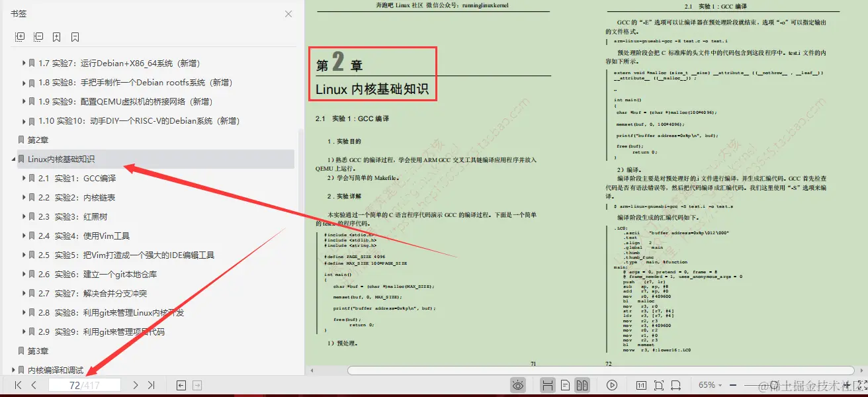Click the page number input field
This screenshot has width=868, height=397.
pyautogui.click(x=85, y=384)
